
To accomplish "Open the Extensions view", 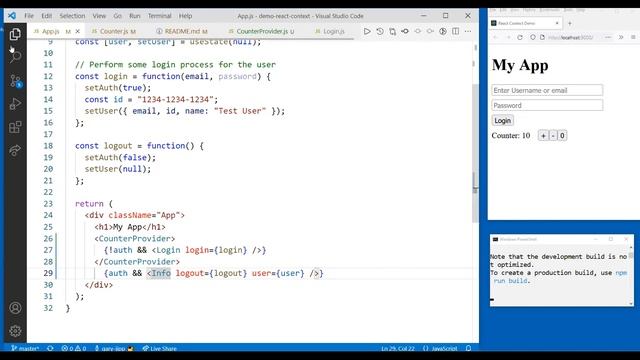I will click(15, 127).
